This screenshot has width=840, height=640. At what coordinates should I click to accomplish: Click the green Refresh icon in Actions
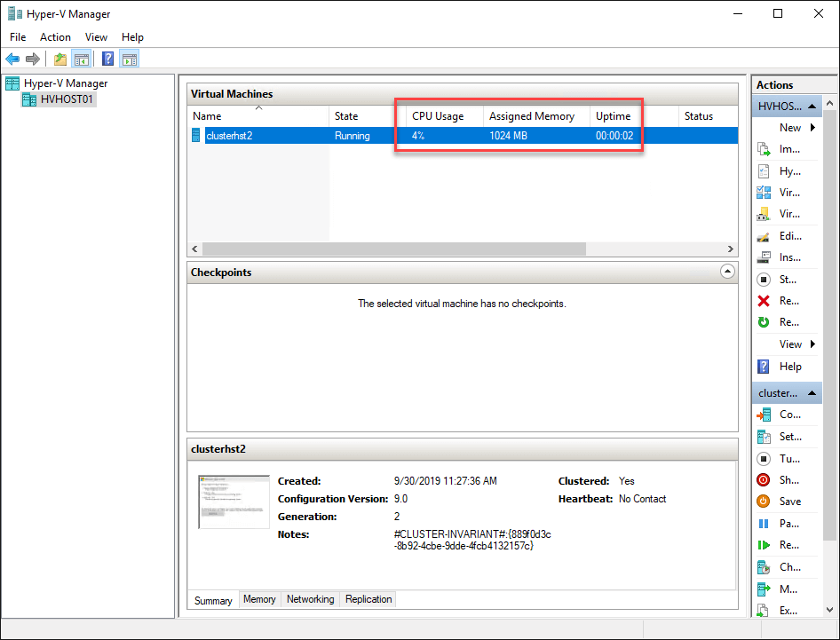[x=764, y=322]
